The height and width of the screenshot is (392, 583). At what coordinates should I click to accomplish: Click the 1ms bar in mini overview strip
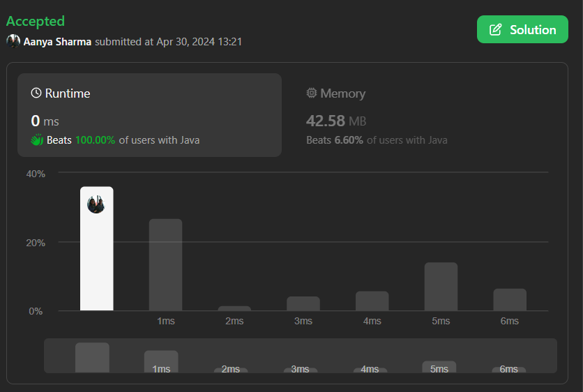tap(161, 361)
